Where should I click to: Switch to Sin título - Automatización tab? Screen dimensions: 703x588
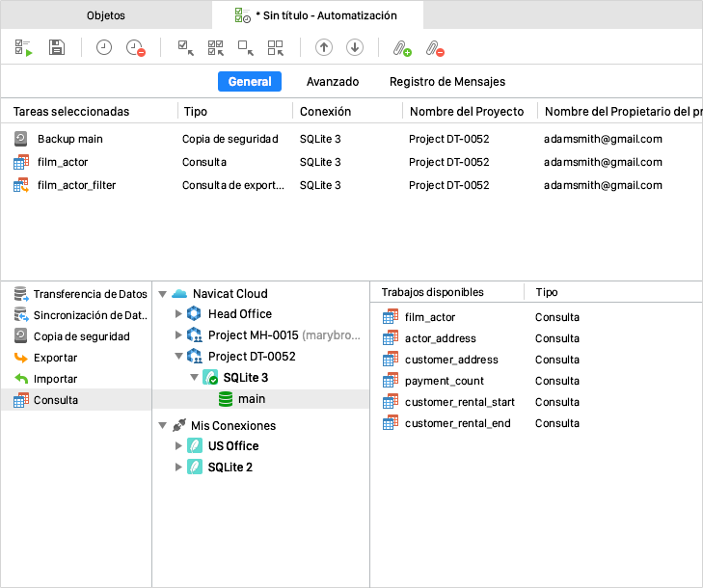click(x=317, y=15)
